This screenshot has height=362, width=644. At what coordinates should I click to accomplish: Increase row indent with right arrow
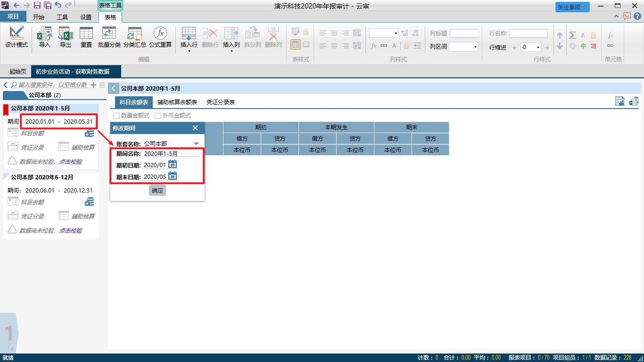click(547, 47)
